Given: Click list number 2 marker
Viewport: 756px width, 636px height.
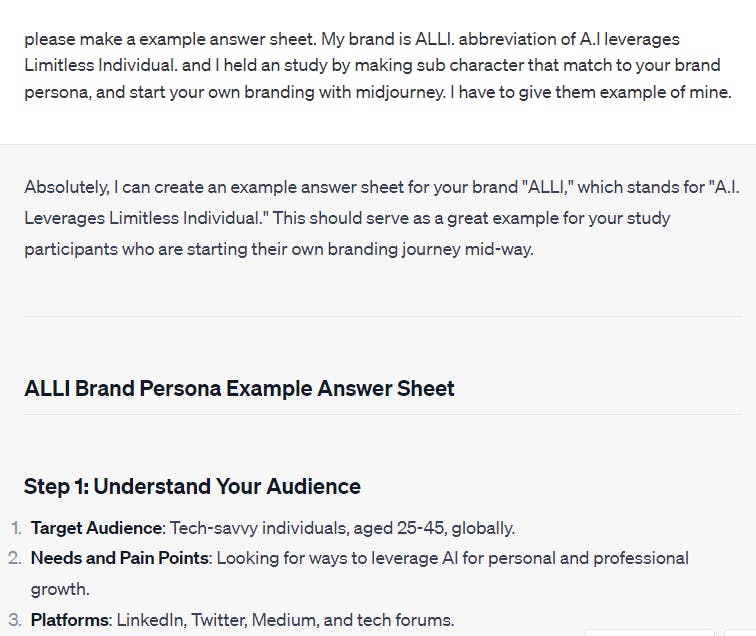Looking at the screenshot, I should (x=15, y=558).
